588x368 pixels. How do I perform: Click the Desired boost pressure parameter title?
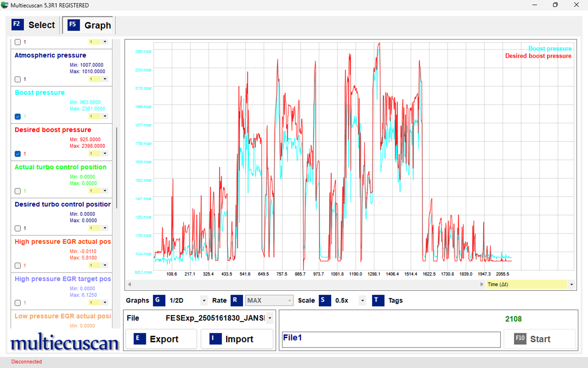[53, 130]
